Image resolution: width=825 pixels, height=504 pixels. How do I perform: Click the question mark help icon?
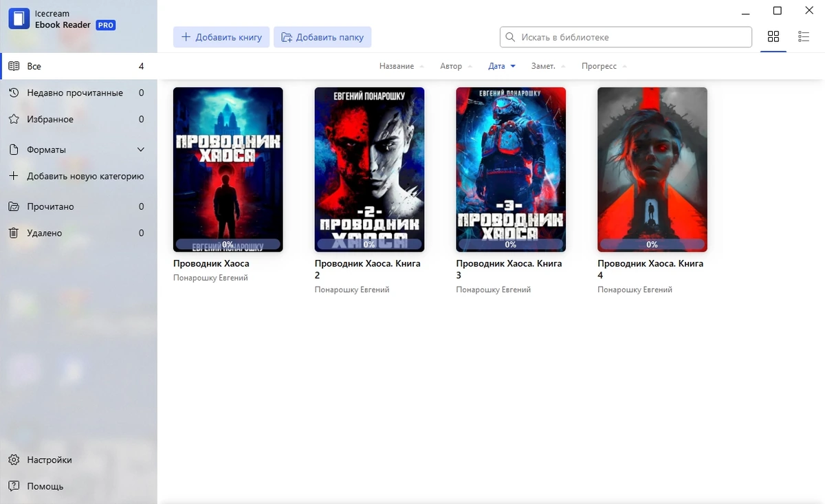[x=14, y=487]
